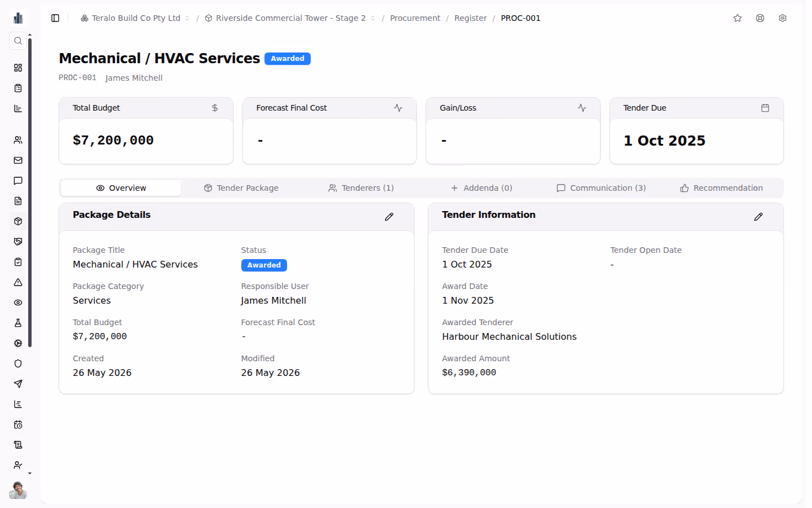Open the list chart icon below the paper plane
This screenshot has height=508, width=812.
(x=18, y=404)
